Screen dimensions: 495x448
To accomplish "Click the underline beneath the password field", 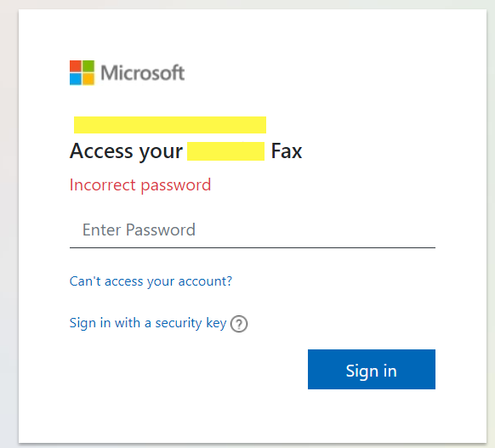I will coord(253,248).
